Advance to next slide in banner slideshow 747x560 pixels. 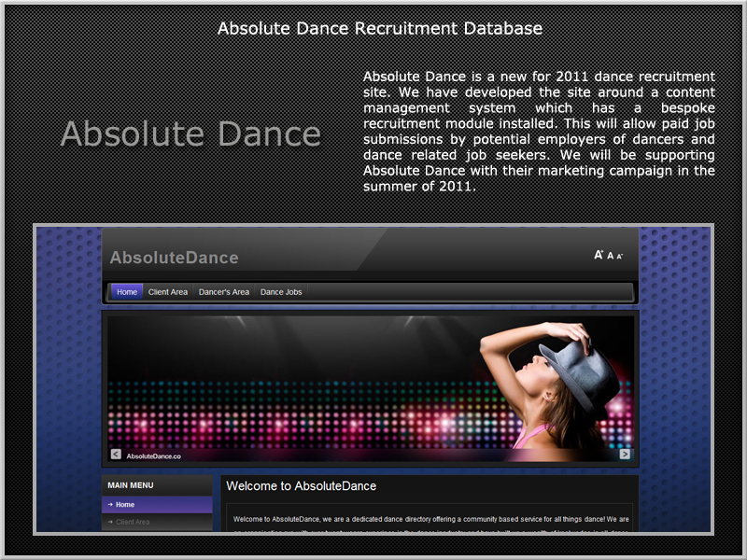pos(625,454)
